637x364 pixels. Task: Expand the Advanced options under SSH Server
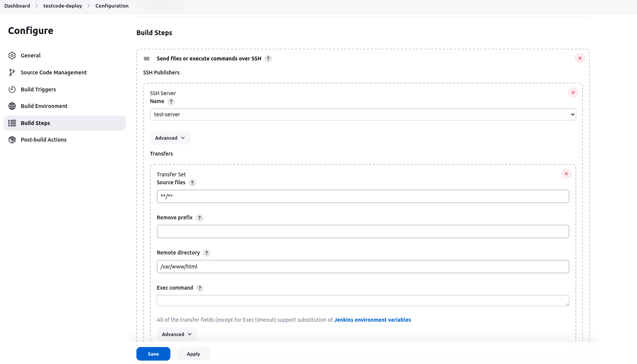tap(170, 138)
